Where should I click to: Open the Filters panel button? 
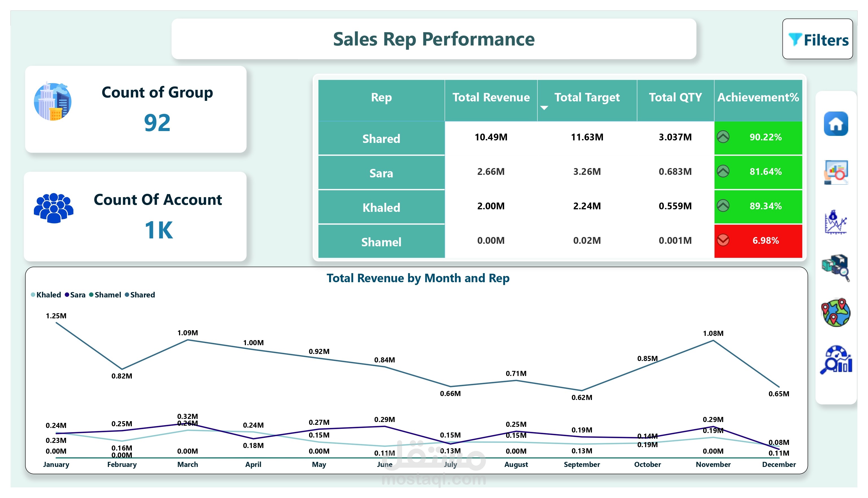(817, 39)
